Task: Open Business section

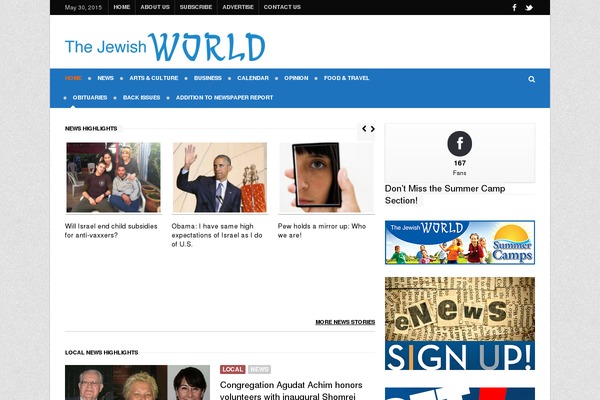Action: tap(207, 78)
